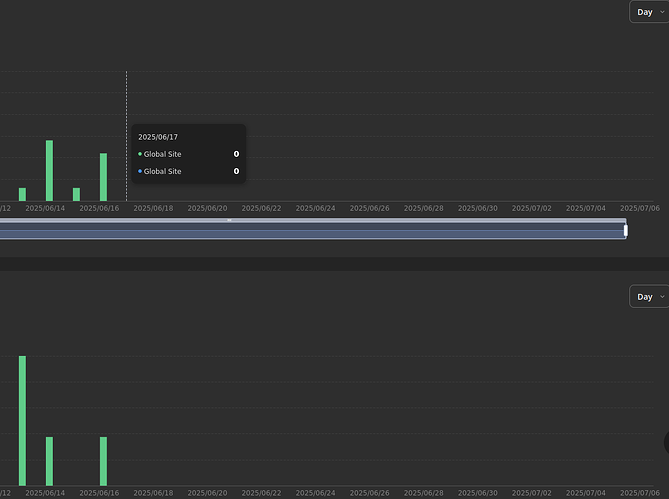Select the tall 2025/06/14 bar in the upper chart

pos(49,171)
